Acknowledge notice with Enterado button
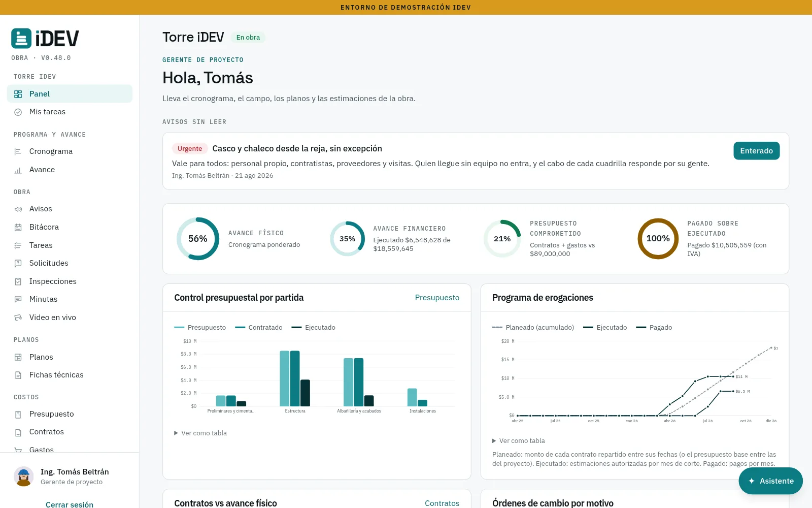The width and height of the screenshot is (812, 508). point(756,151)
